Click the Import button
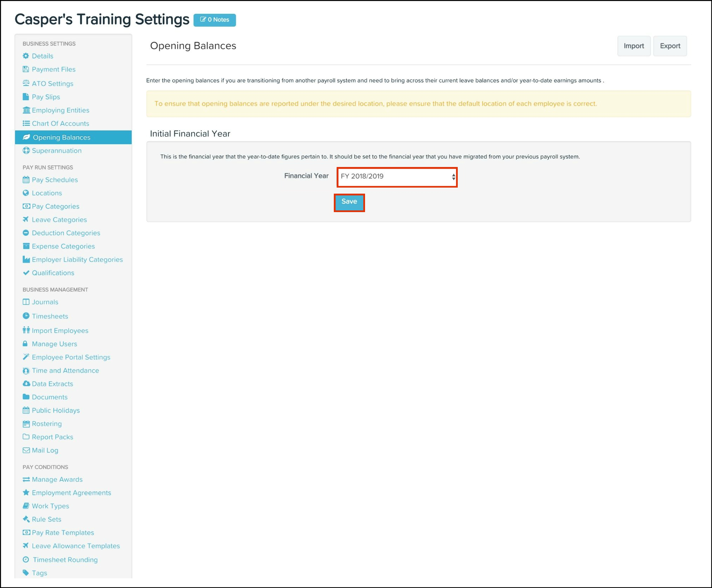The image size is (712, 588). pyautogui.click(x=633, y=46)
